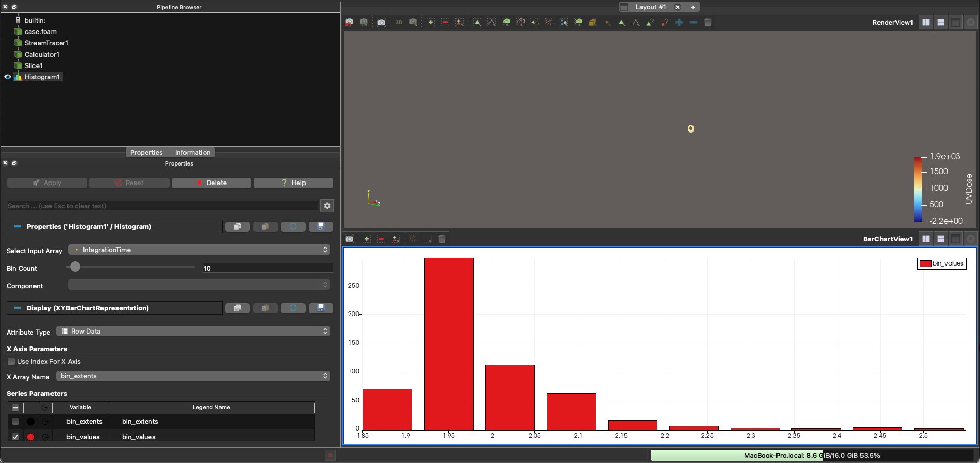Open the Attribute Type dropdown
Viewport: 980px width, 463px height.
(193, 331)
